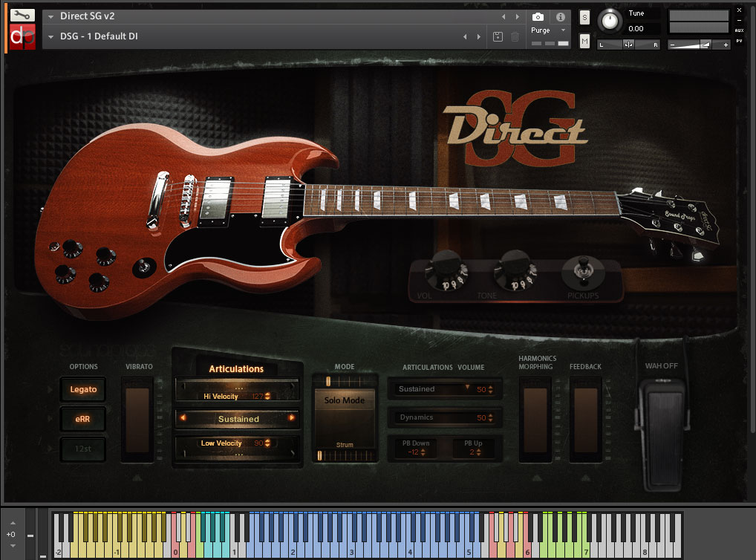
Task: Click the AUX icon on the right edge
Action: (x=739, y=30)
